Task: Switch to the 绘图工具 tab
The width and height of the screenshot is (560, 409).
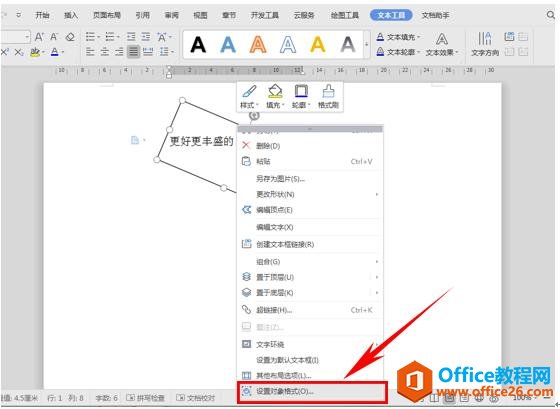Action: pos(345,15)
